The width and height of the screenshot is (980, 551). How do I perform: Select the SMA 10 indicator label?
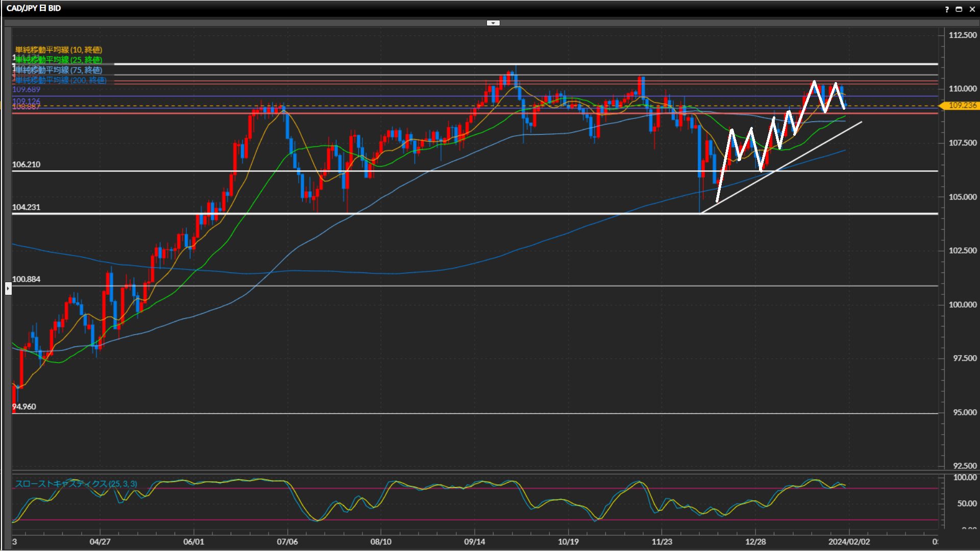click(x=58, y=49)
